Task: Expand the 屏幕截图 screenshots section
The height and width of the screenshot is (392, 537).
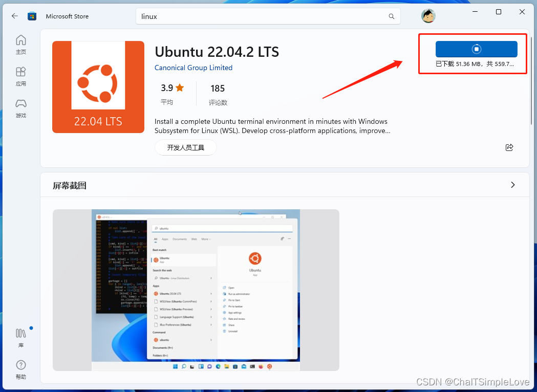Action: pos(512,185)
